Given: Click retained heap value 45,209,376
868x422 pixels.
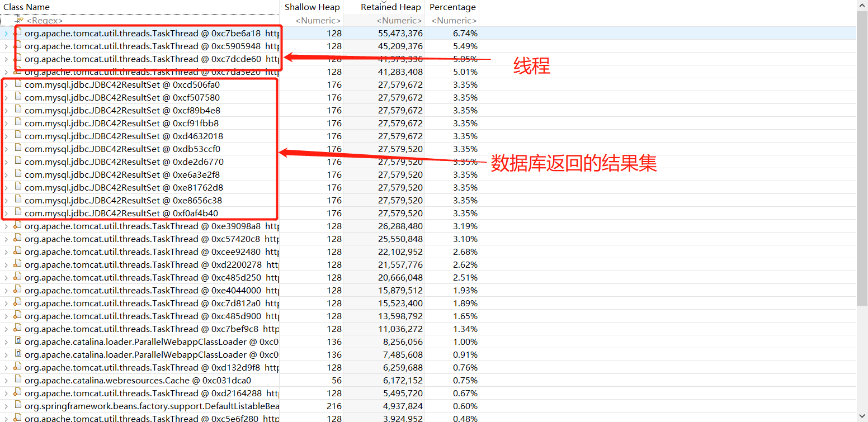Looking at the screenshot, I should tap(400, 46).
